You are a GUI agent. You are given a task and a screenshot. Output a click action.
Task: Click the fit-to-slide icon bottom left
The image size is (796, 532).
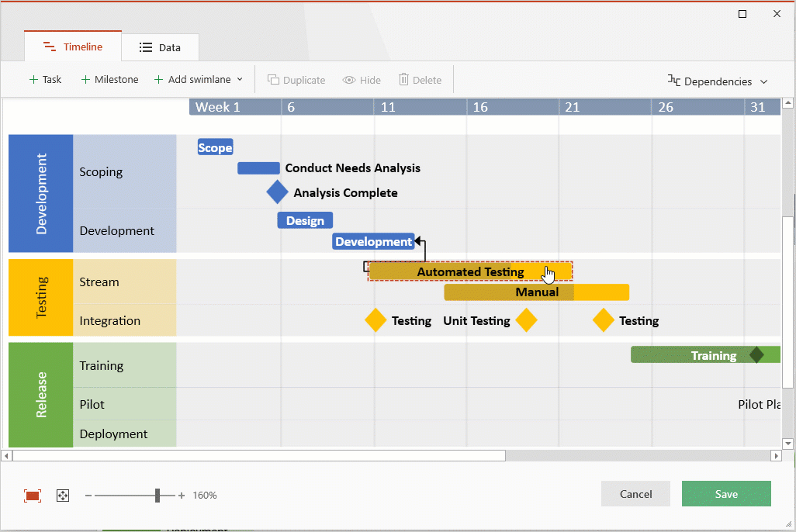[x=33, y=495]
